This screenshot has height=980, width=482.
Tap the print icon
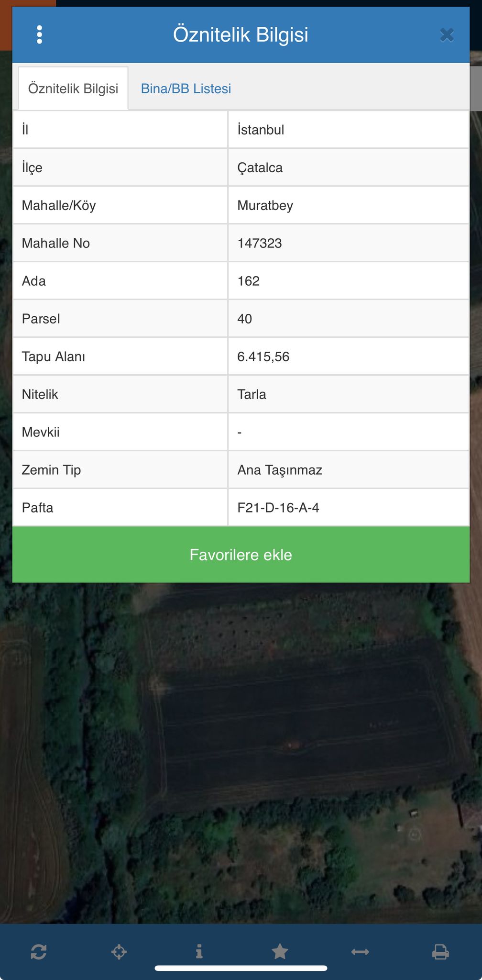point(440,952)
